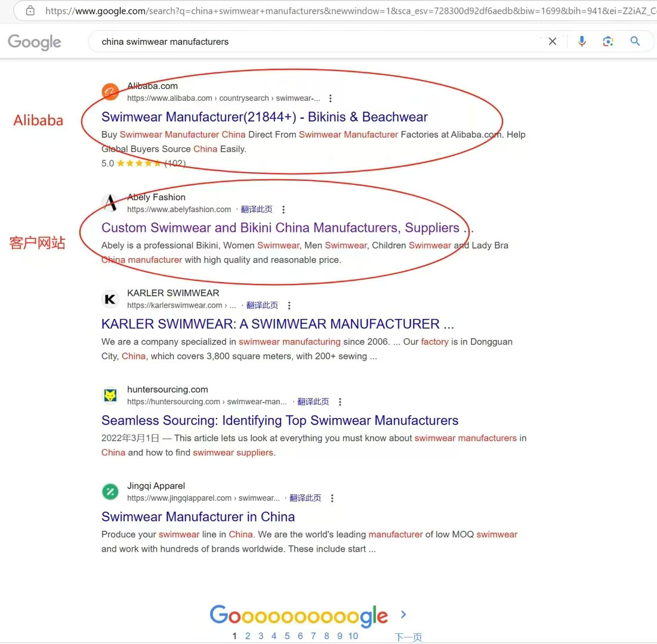Open more options for Abely Fashion result
Screen dimensions: 657x644
point(283,209)
